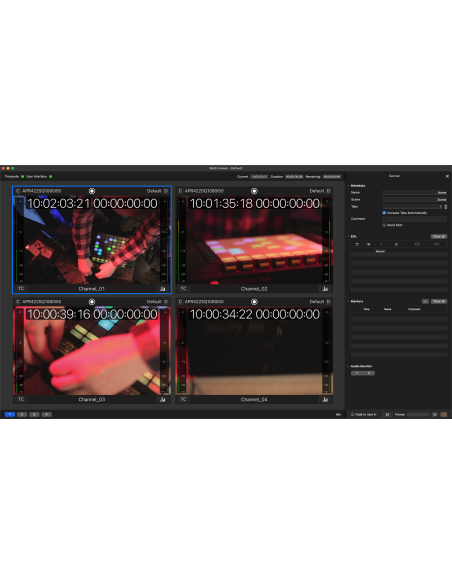The image size is (452, 584).
Task: Click the Current timecode value field
Action: (259, 177)
